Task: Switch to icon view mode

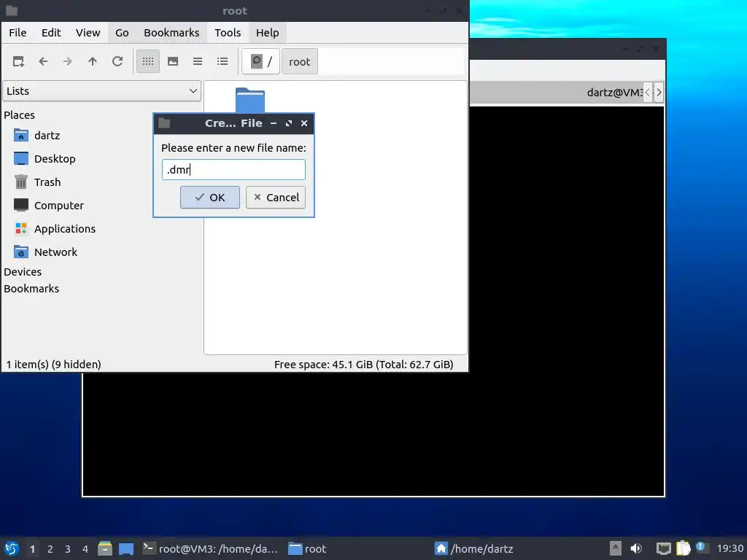Action: click(x=148, y=61)
